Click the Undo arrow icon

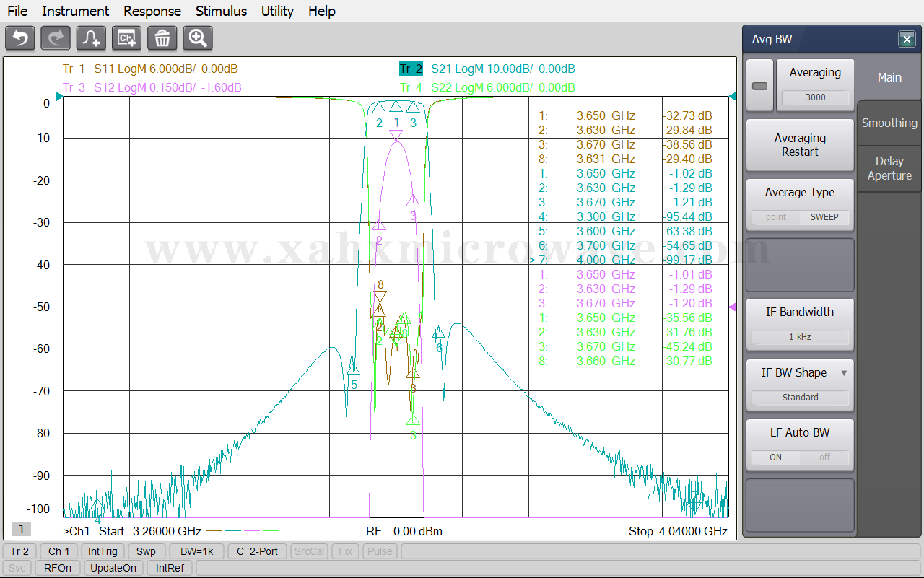point(20,38)
